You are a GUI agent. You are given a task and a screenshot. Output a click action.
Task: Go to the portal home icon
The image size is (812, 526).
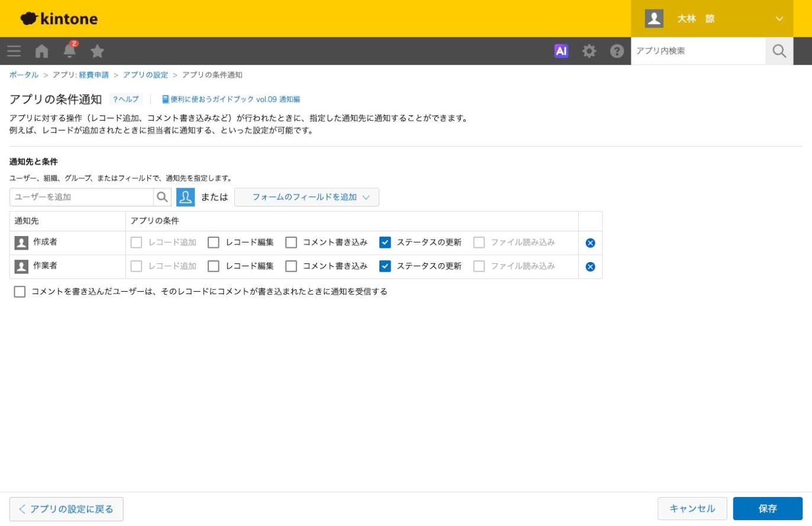pos(41,51)
